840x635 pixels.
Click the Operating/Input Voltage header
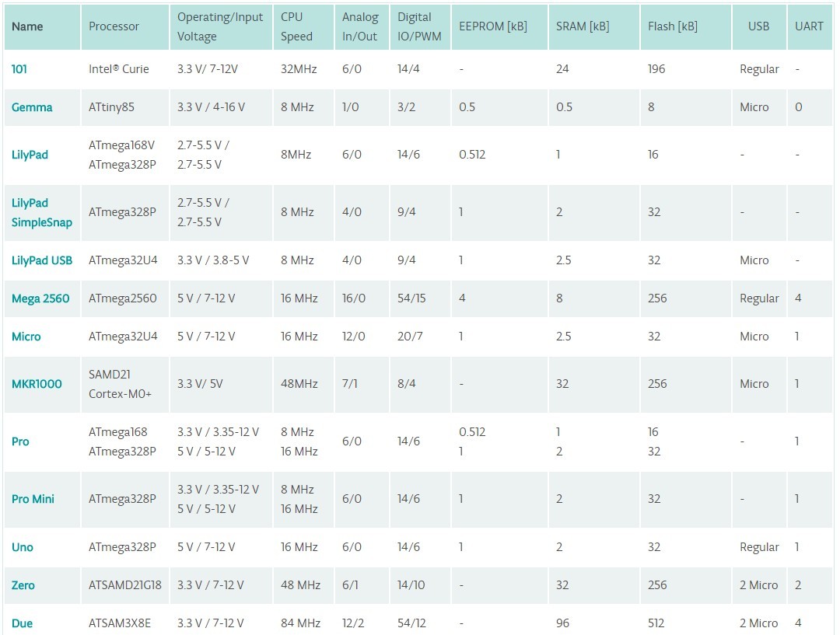[220, 26]
